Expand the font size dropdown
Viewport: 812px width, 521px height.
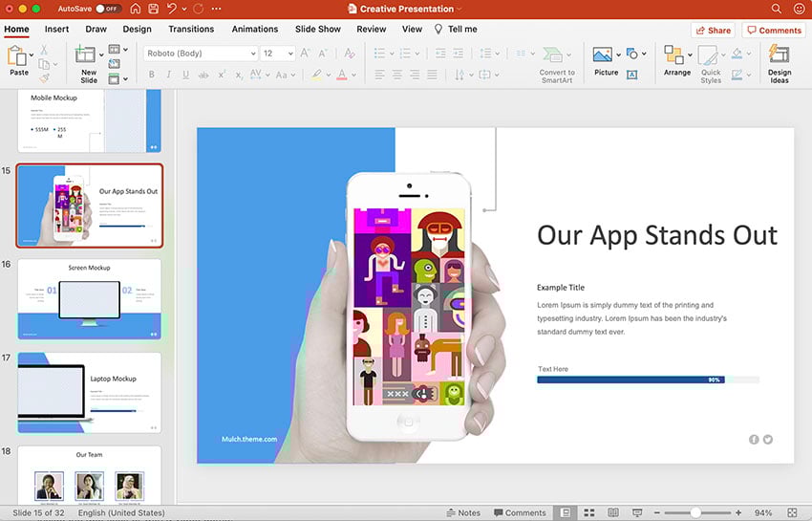coord(291,54)
